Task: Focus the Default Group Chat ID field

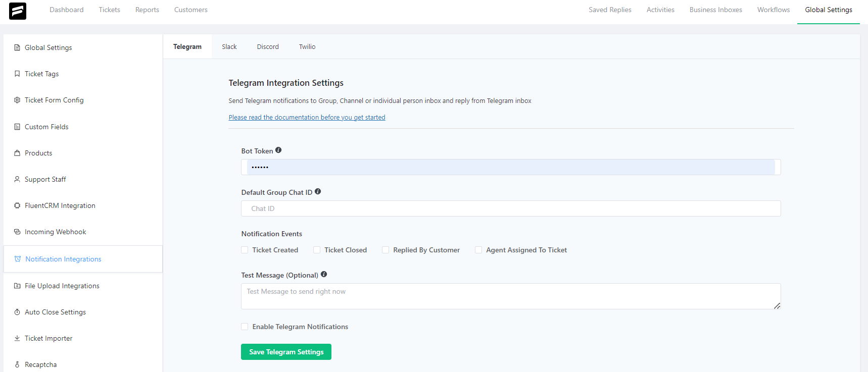Action: pos(511,208)
